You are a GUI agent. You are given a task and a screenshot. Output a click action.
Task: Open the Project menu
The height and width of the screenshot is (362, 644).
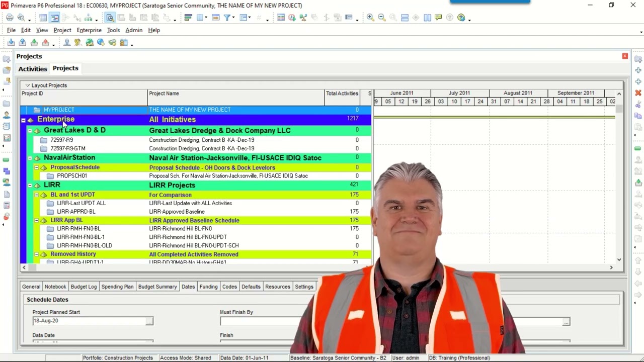(x=62, y=30)
